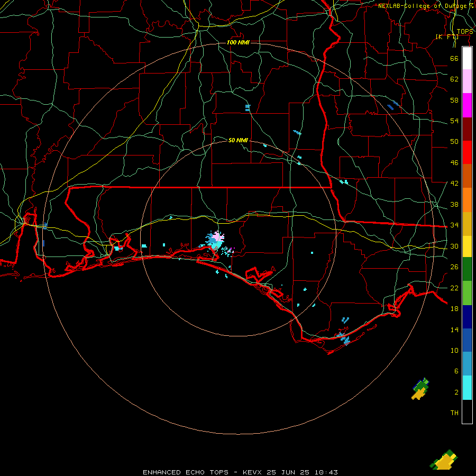Click the '54' legend value

(454, 121)
